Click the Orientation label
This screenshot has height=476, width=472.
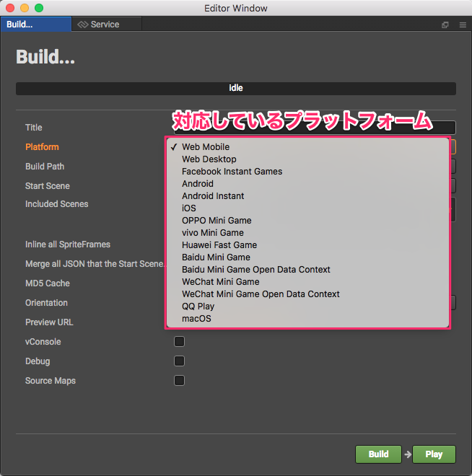[x=46, y=303]
